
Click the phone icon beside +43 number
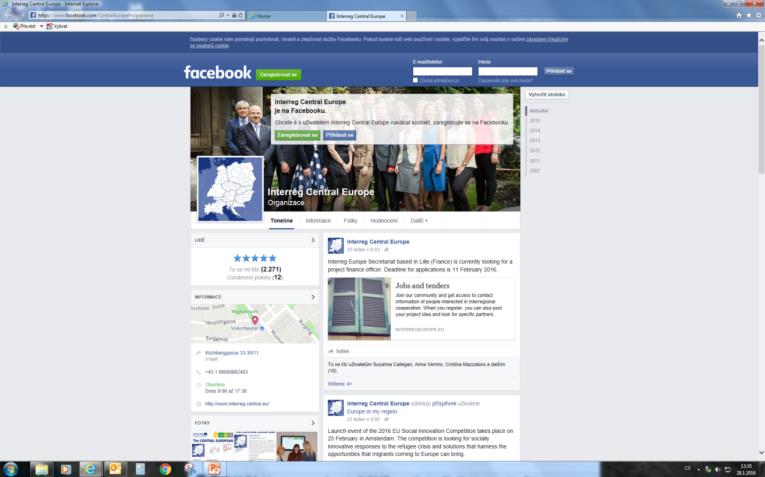(199, 372)
